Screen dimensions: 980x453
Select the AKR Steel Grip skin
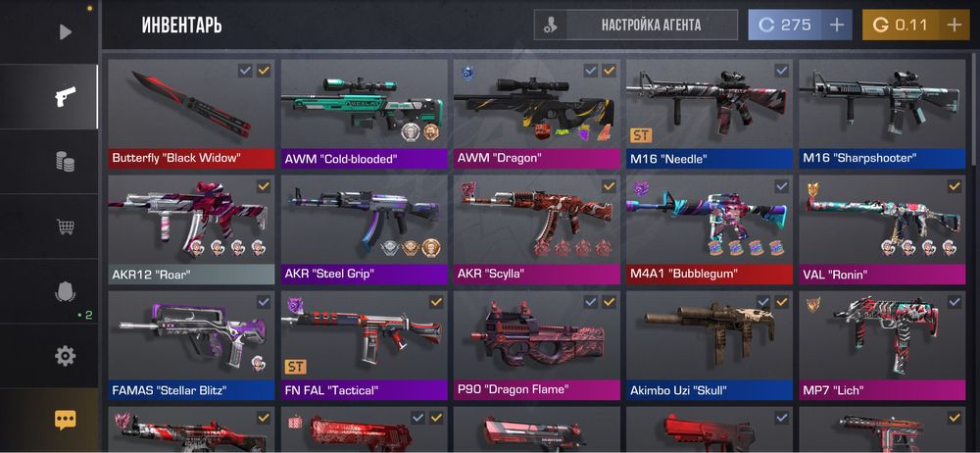(x=365, y=229)
